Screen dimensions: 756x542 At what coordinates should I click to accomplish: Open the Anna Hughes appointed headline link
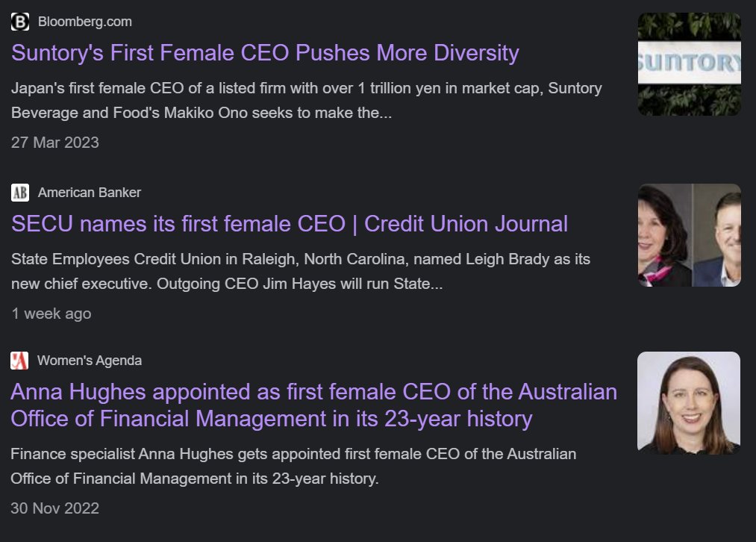(313, 405)
